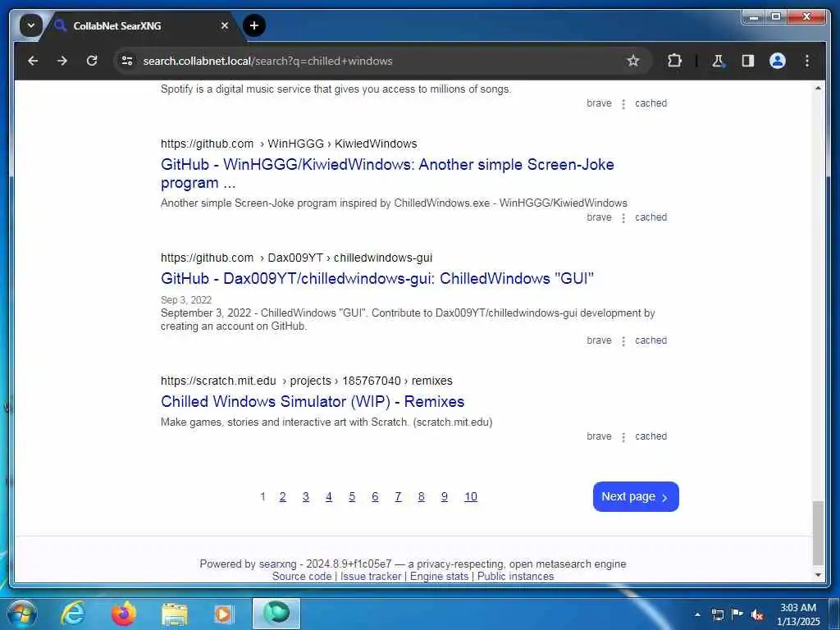
Task: Launch Firefox from taskbar
Action: coord(124,614)
